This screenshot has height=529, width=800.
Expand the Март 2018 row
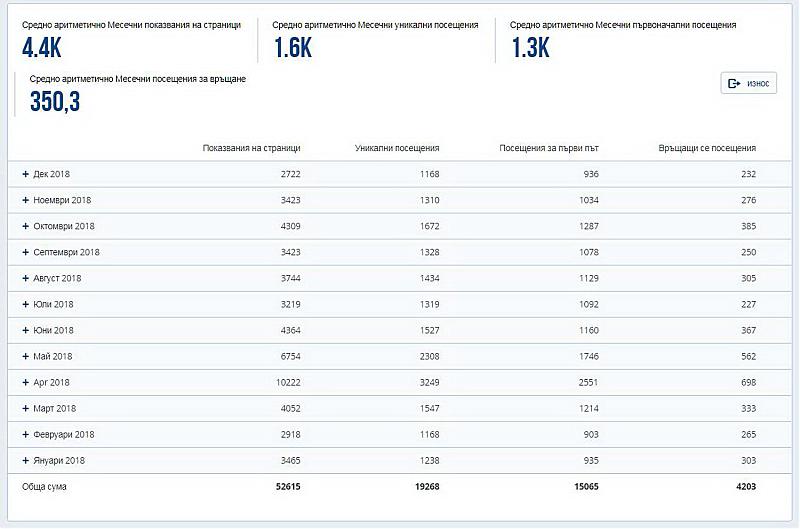click(26, 408)
